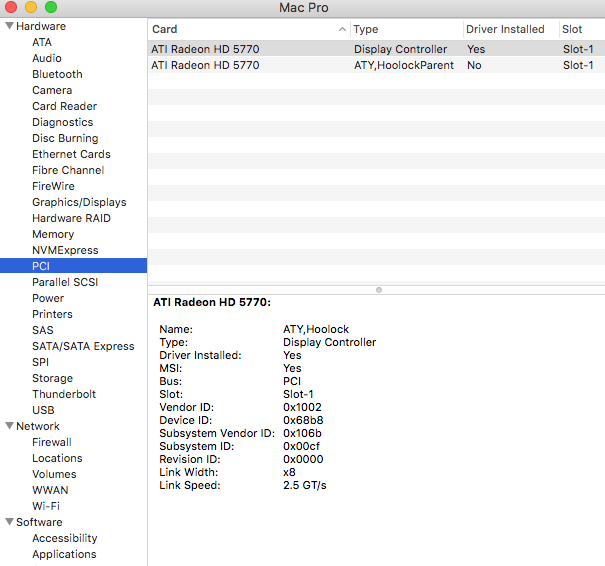Click the ATY,HoolockParent type cell

point(404,65)
